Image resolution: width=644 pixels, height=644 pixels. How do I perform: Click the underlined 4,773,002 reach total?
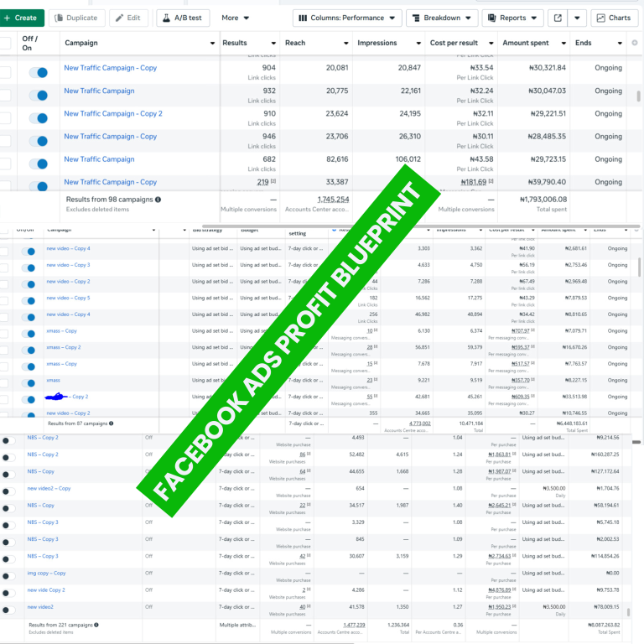(420, 423)
